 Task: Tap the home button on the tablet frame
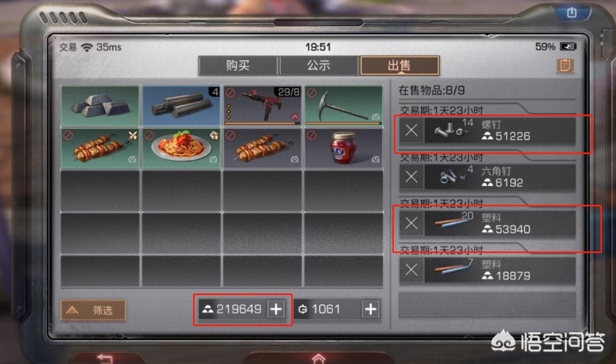(x=319, y=358)
